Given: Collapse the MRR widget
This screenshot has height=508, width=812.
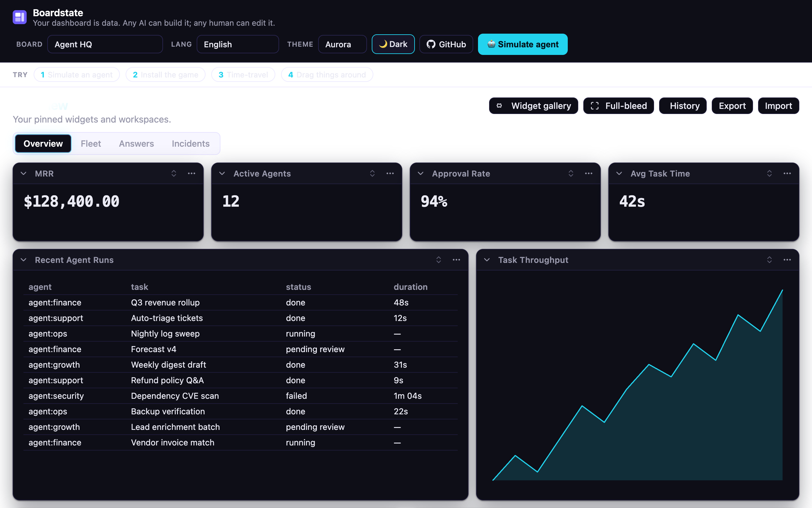Looking at the screenshot, I should tap(23, 173).
